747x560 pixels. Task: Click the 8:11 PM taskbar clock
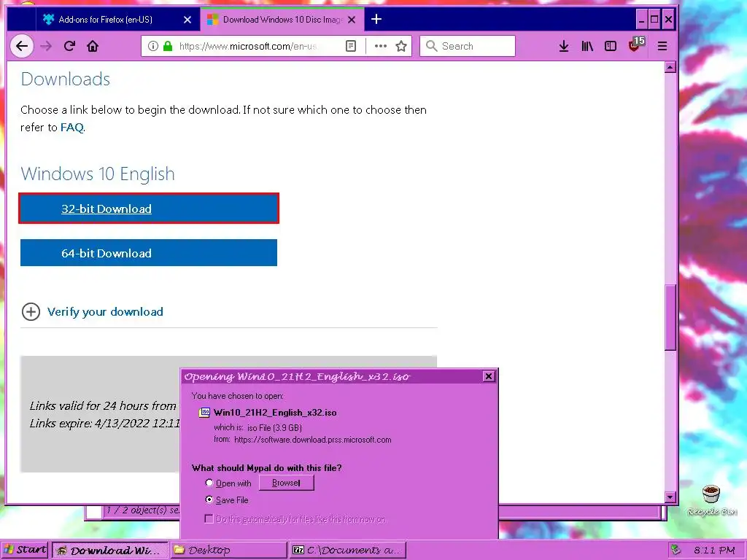click(714, 550)
